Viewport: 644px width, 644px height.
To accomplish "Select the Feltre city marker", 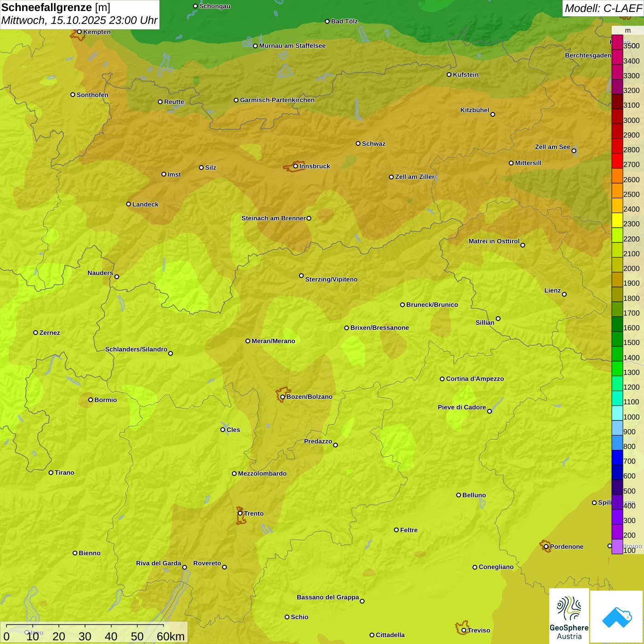I will point(396,530).
